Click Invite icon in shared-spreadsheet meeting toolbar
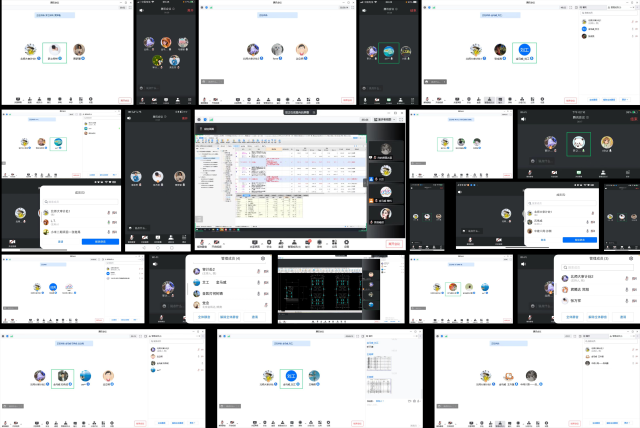Viewport: 640px width, 428px height. tap(281, 242)
